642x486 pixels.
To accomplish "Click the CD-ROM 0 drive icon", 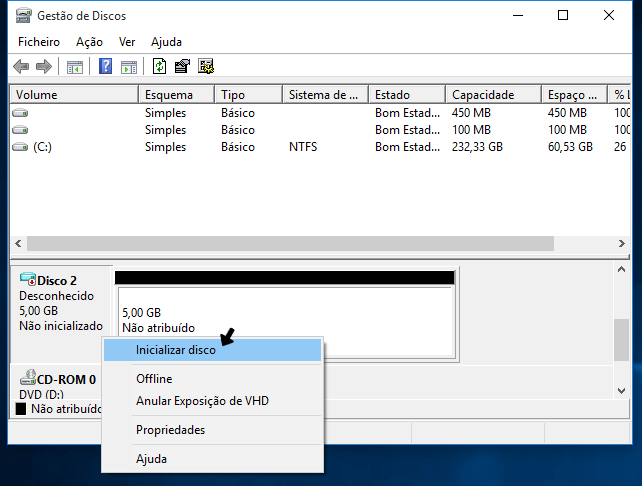I will coord(28,377).
